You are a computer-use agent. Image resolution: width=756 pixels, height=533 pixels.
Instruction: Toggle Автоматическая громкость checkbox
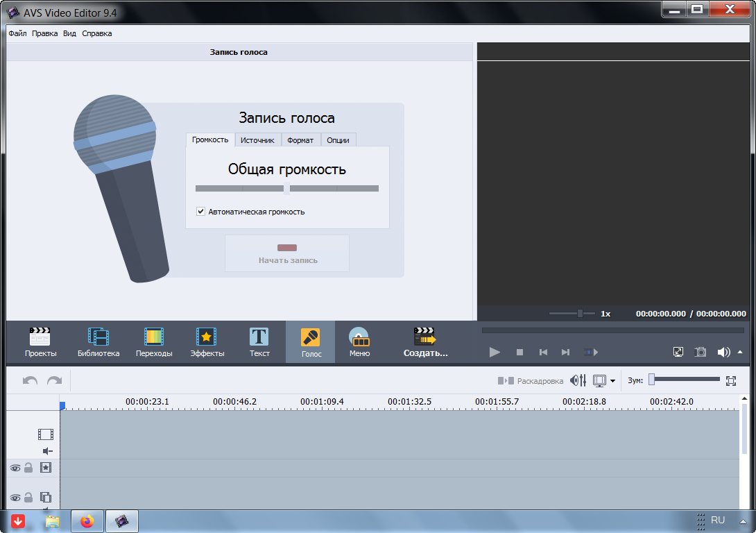click(x=201, y=212)
